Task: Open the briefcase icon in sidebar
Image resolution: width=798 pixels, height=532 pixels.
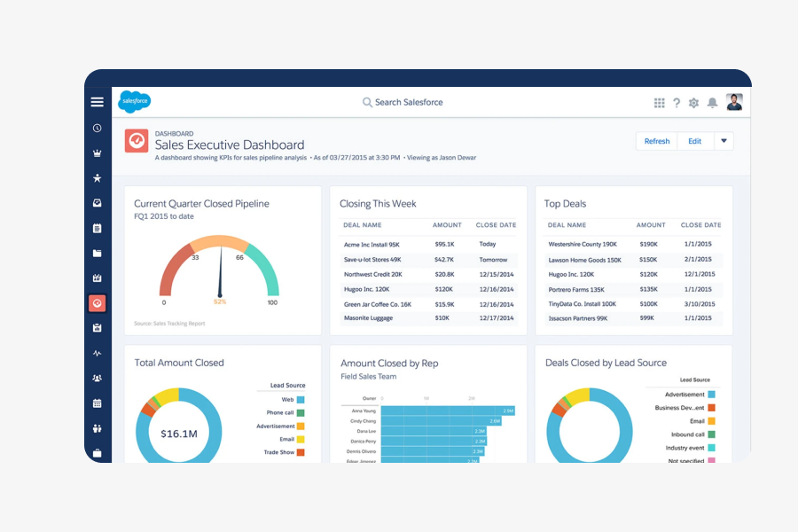Action: pyautogui.click(x=98, y=453)
